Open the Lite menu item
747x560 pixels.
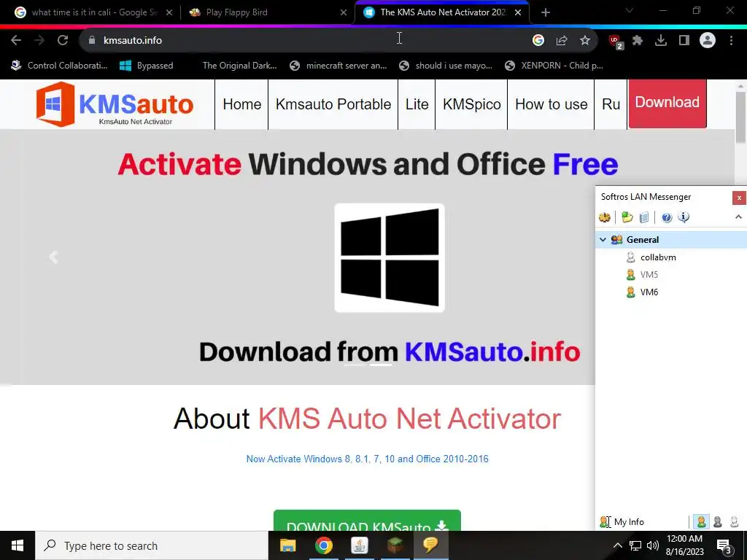tap(417, 104)
